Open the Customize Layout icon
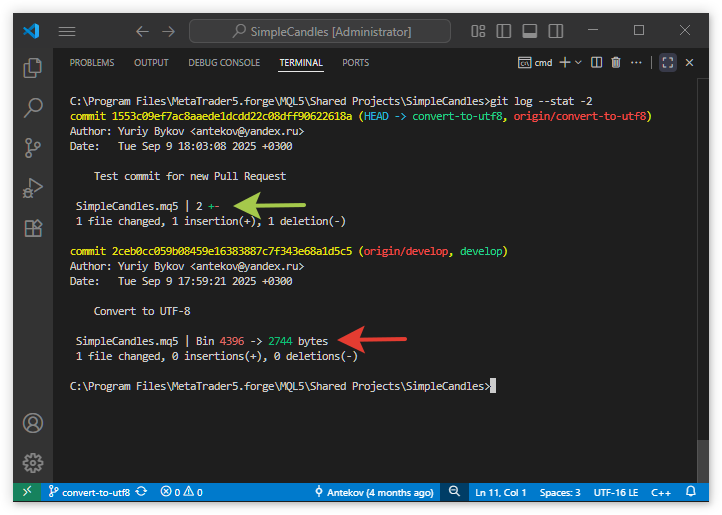The width and height of the screenshot is (722, 515). [478, 31]
